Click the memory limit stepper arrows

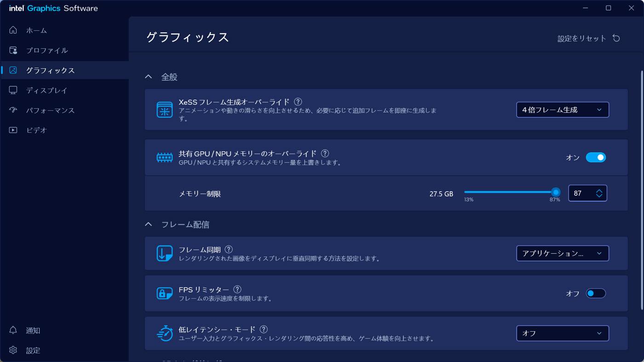[599, 193]
